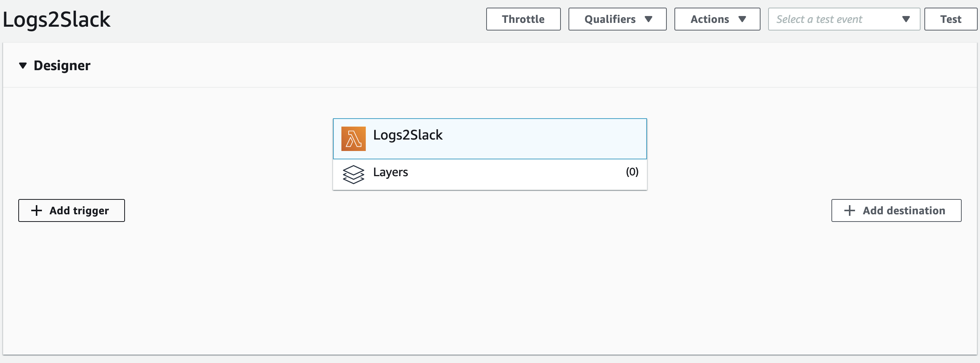The width and height of the screenshot is (980, 363).
Task: Open the Qualifiers dropdown
Action: (617, 19)
